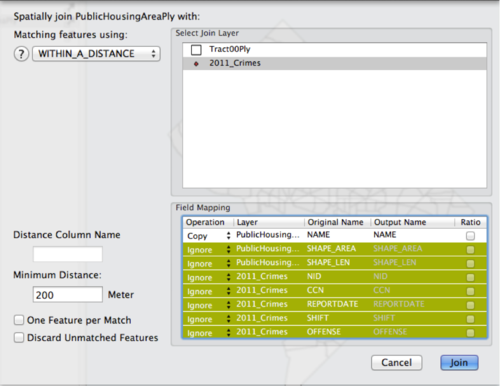Change operation for the SHAPE_AREA row
Screen dimensions: 500x386
tap(209, 250)
